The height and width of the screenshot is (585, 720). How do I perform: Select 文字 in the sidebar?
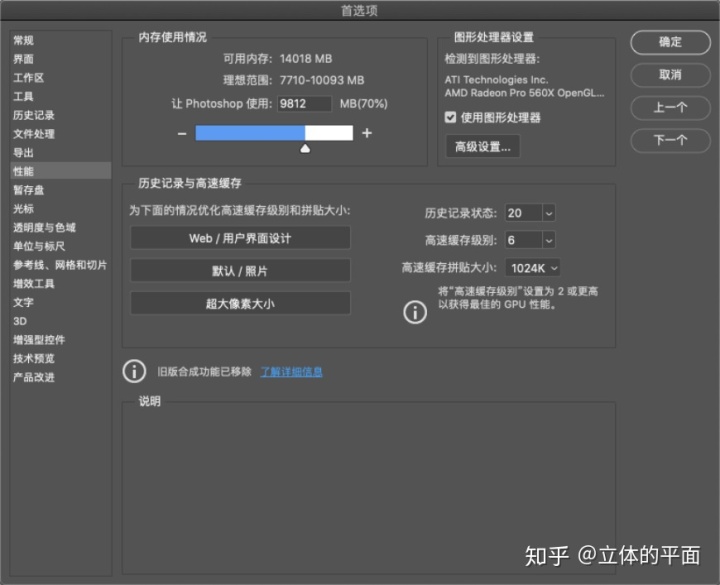60,303
